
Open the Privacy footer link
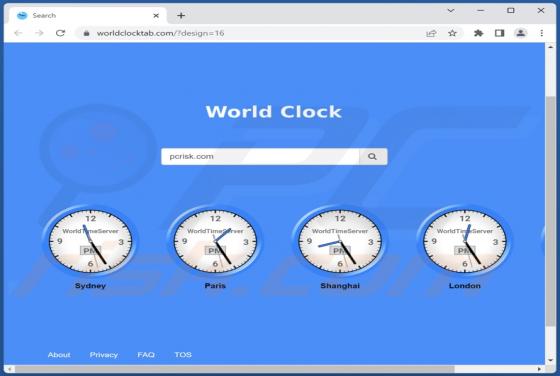point(104,355)
